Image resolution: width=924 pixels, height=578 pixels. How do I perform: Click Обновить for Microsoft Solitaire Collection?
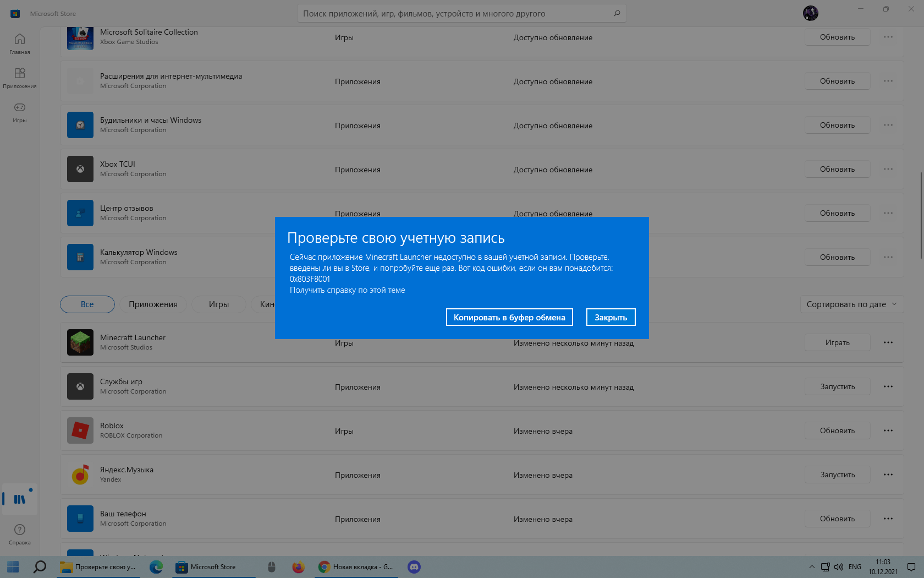point(837,37)
